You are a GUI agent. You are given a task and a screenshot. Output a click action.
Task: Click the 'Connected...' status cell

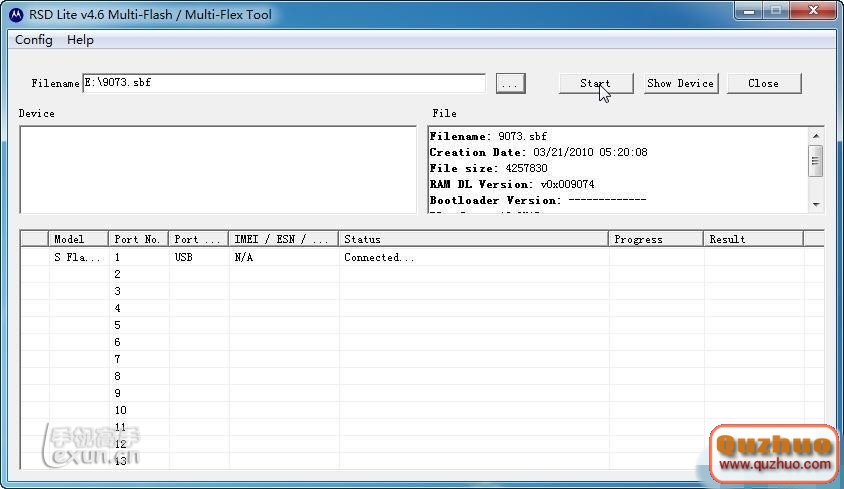[x=474, y=257]
